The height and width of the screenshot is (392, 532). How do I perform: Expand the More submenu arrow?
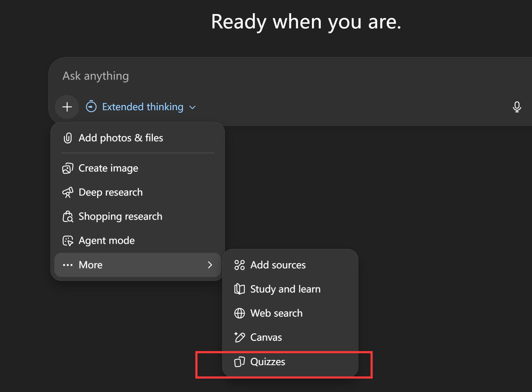[x=210, y=265]
